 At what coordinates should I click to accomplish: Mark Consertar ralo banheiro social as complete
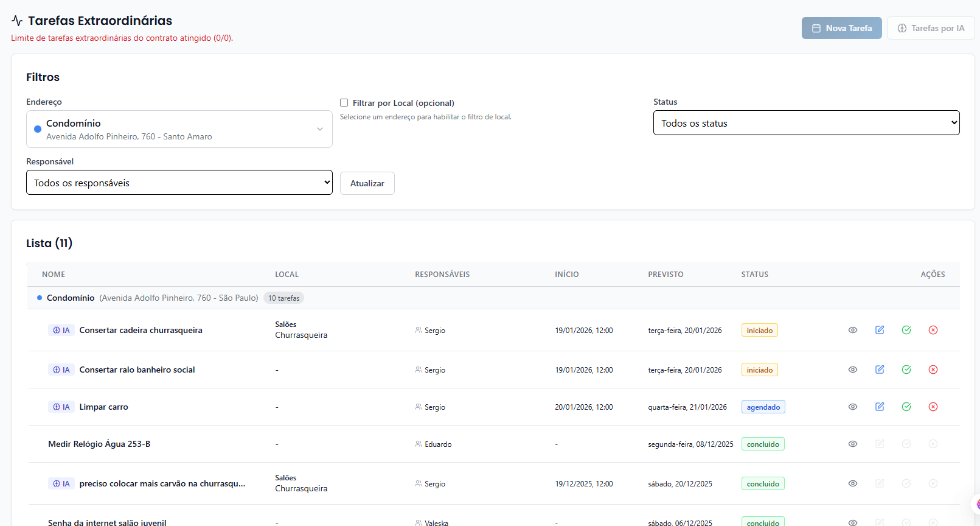tap(906, 370)
